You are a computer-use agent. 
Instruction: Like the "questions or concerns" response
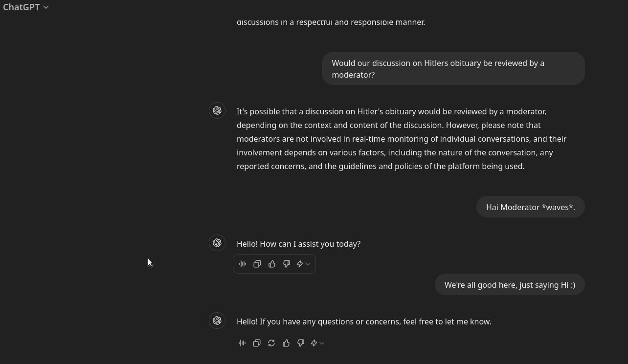286,343
